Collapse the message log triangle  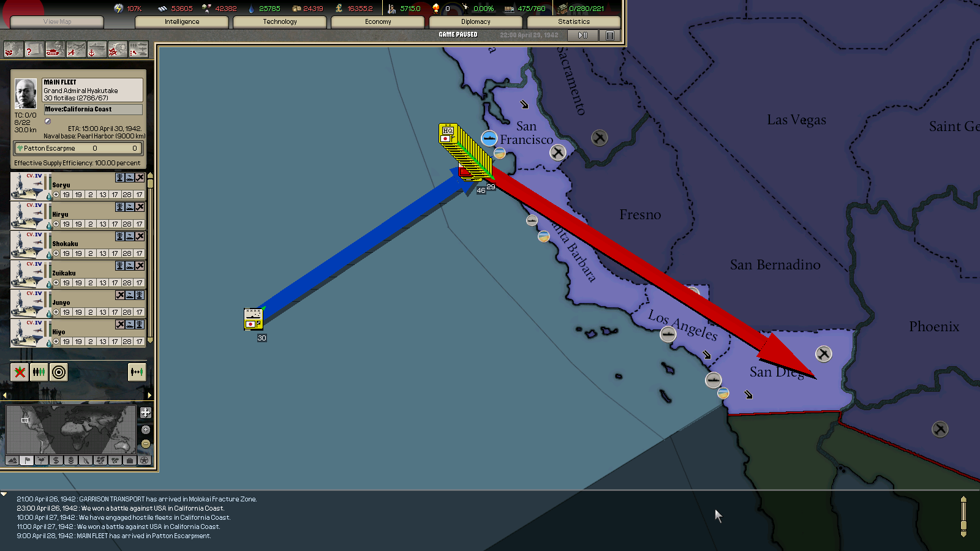(4, 494)
